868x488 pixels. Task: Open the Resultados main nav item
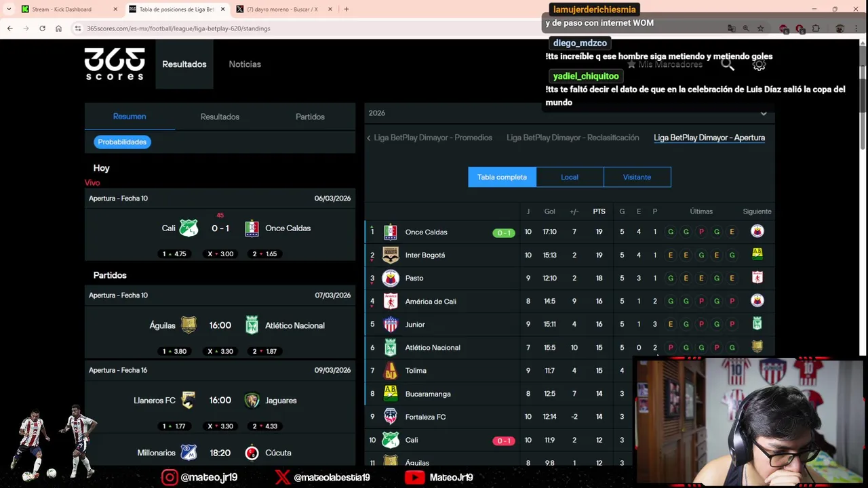(184, 64)
